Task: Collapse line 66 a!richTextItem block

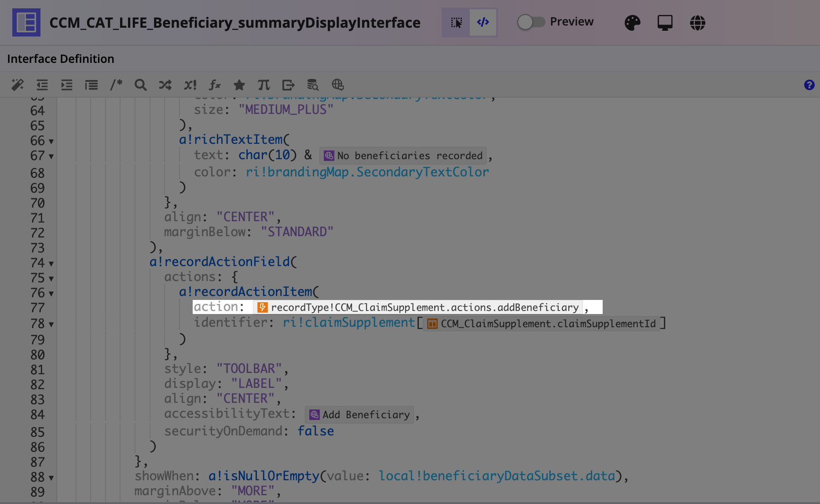Action: click(x=51, y=142)
